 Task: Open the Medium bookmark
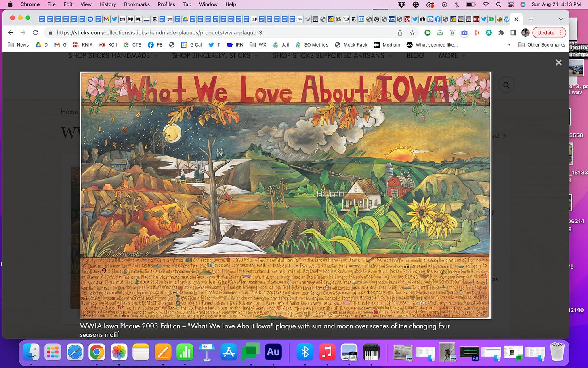[387, 45]
